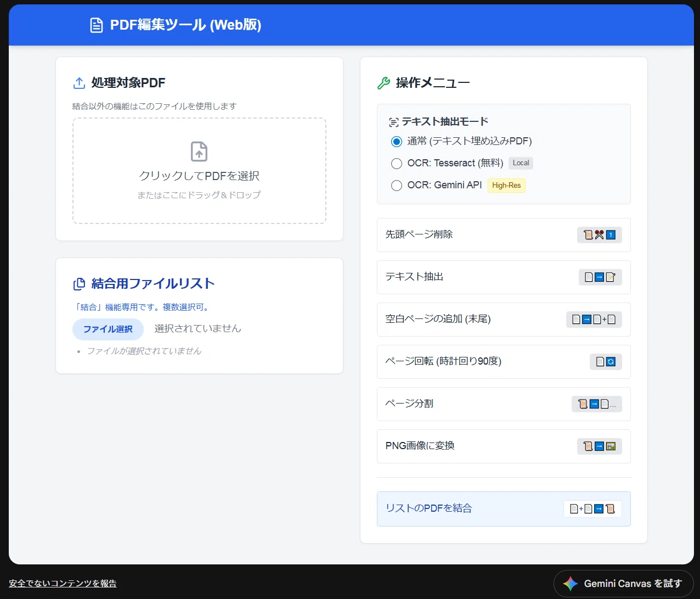Image resolution: width=700 pixels, height=599 pixels.
Task: Click the rotate icon badge for ページ回転
Action: (x=606, y=362)
